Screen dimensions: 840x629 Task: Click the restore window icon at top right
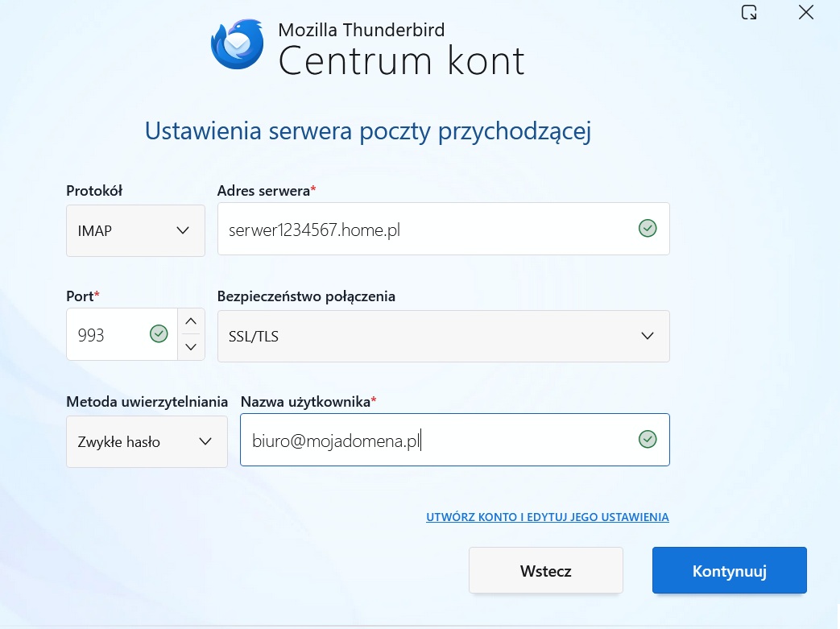[x=749, y=12]
